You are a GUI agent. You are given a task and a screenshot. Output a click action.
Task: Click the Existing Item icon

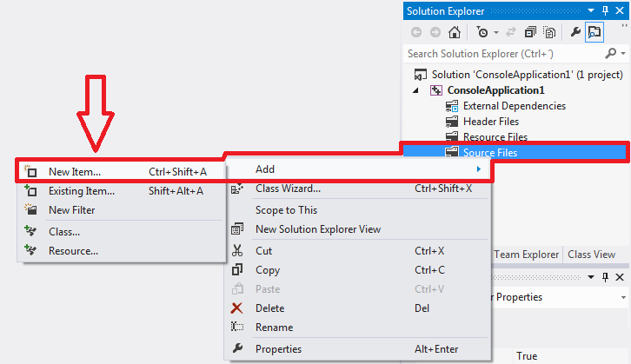[30, 190]
